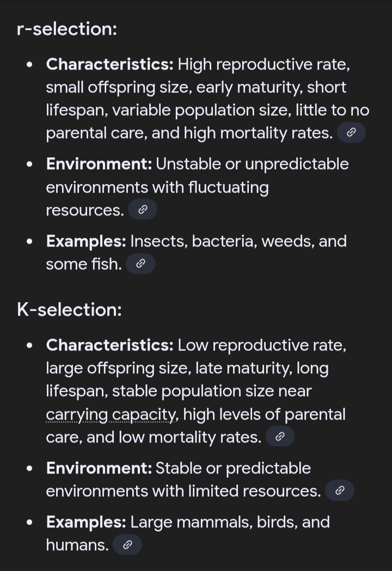Click the text 'Large mammals, birds, and'
This screenshot has height=571, width=392.
[230, 522]
